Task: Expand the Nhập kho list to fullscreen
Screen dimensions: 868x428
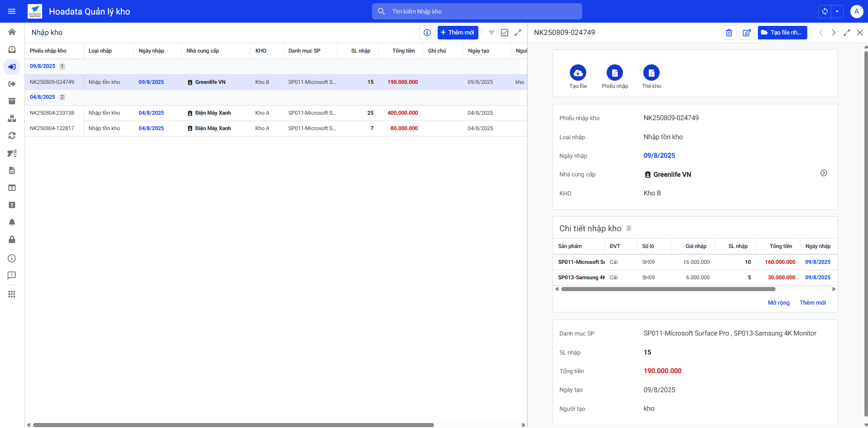Action: click(x=518, y=33)
